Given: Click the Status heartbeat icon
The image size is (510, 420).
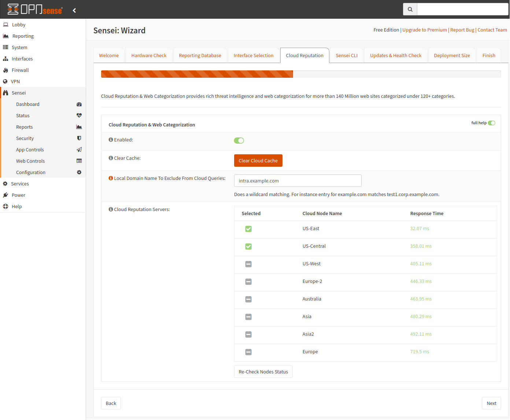Looking at the screenshot, I should click(x=79, y=115).
